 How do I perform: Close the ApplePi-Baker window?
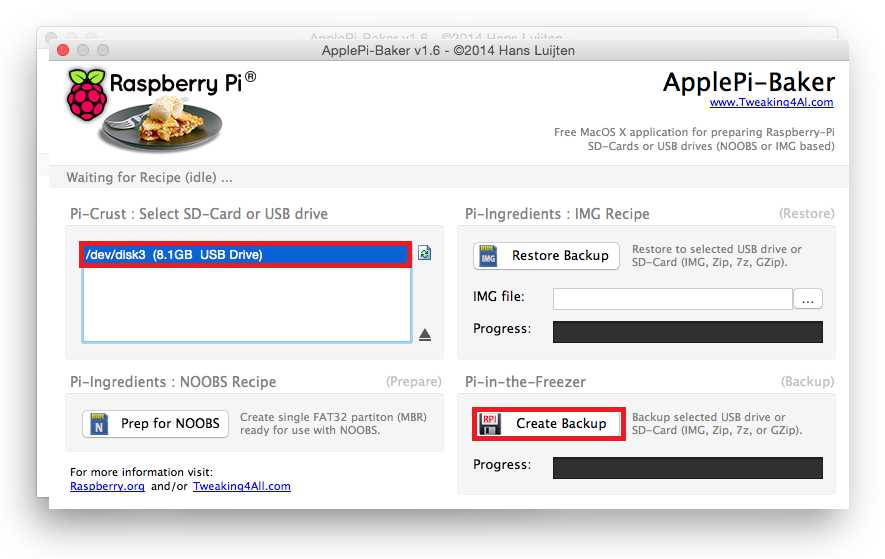tap(64, 50)
